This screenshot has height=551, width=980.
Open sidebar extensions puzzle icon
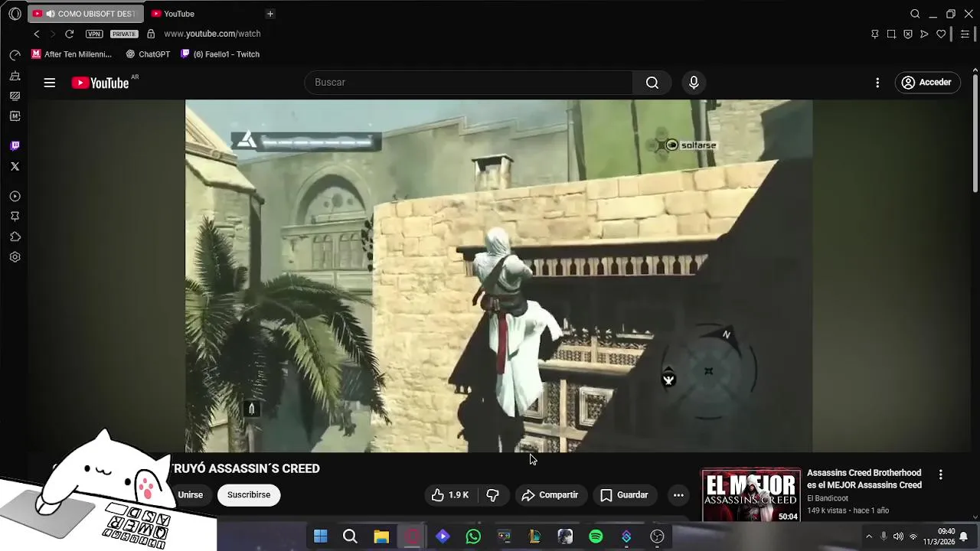click(x=15, y=236)
